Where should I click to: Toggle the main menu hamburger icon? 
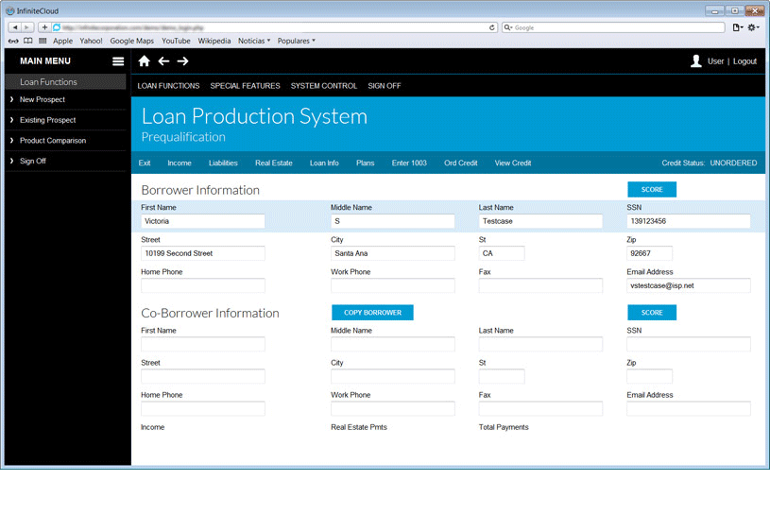click(118, 61)
